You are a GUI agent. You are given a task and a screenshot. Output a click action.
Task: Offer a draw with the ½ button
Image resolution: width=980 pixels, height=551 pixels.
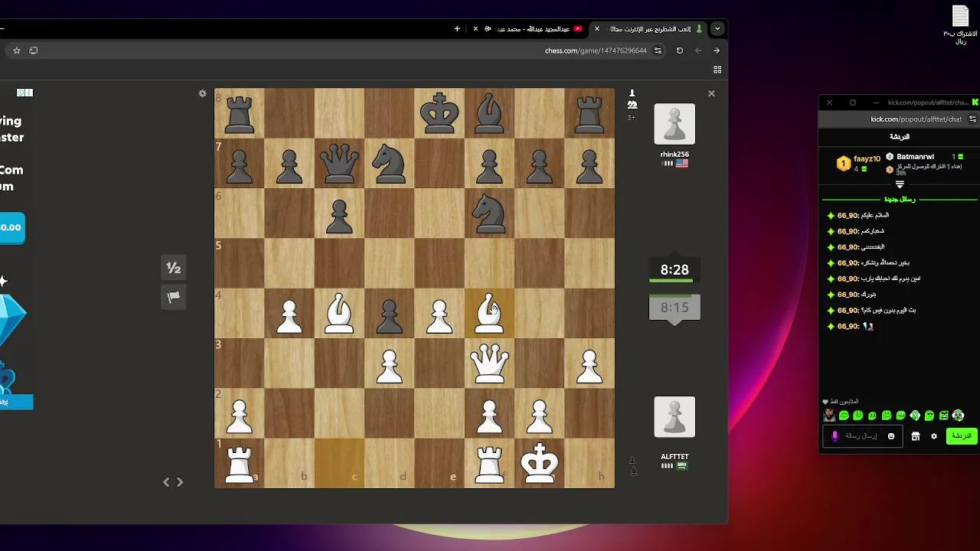pos(174,268)
